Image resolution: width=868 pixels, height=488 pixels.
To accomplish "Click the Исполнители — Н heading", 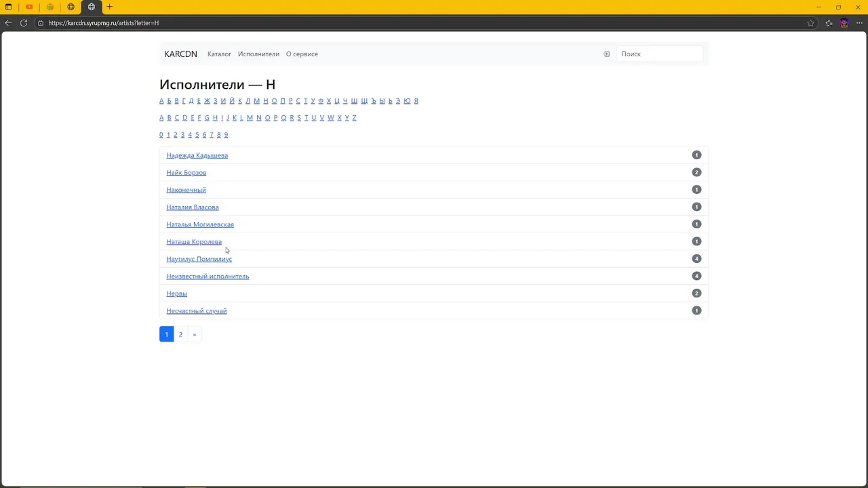I will tap(218, 85).
